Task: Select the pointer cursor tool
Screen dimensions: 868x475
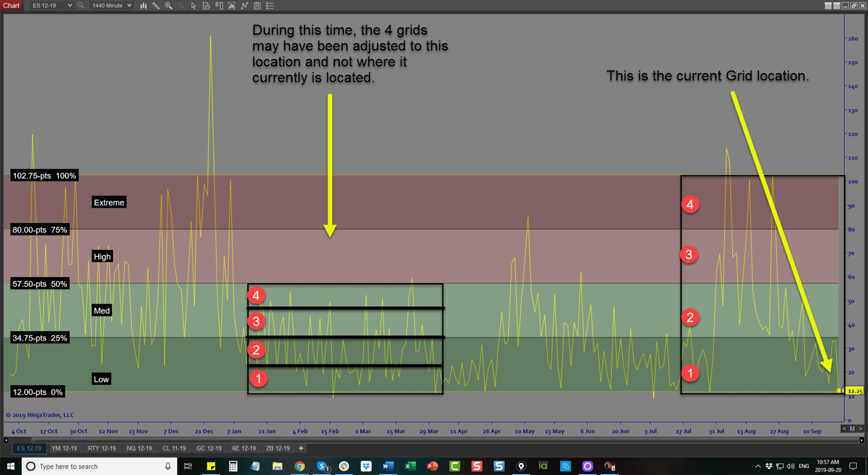Action: [193, 6]
